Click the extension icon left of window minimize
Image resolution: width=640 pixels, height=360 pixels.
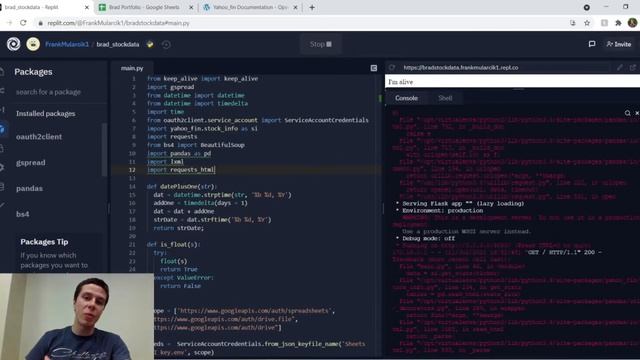point(587,7)
